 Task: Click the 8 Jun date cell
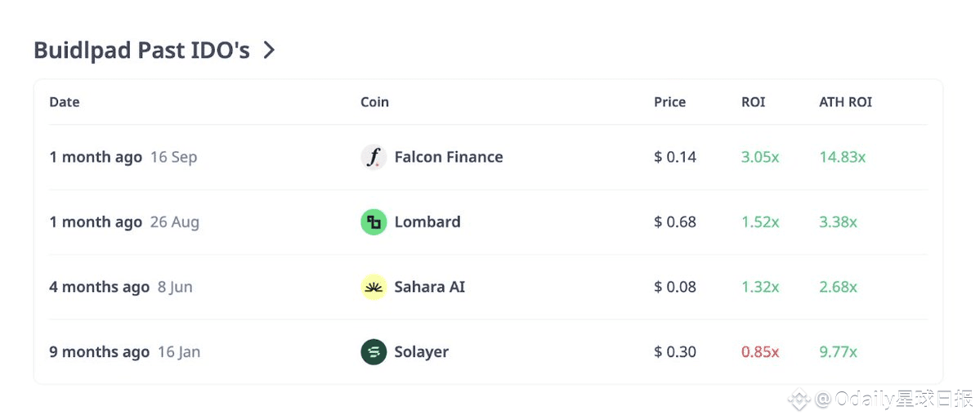tap(175, 287)
